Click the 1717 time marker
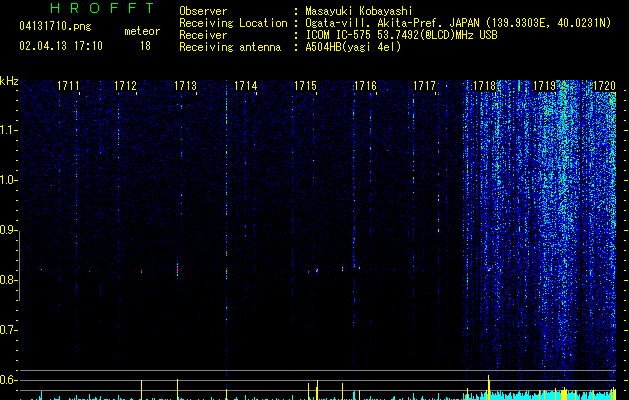This screenshot has width=629, height=400. pyautogui.click(x=424, y=86)
